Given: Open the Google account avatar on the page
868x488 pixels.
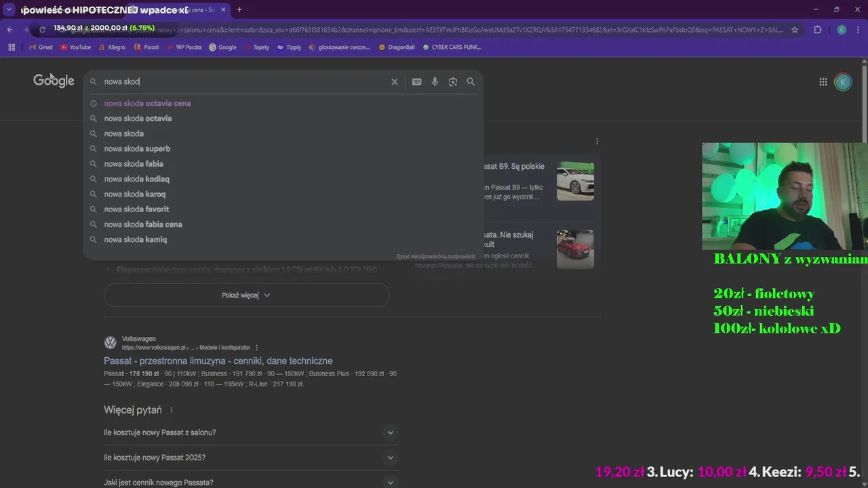Looking at the screenshot, I should [843, 82].
